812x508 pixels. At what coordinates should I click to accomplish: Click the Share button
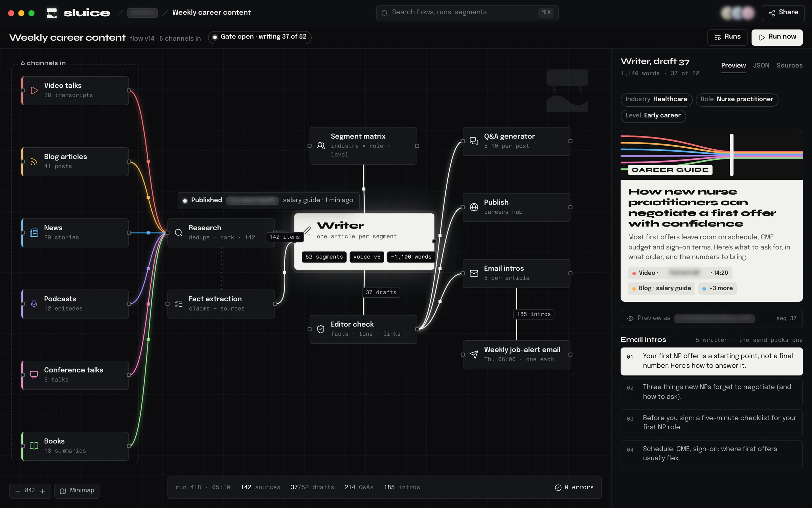point(783,13)
